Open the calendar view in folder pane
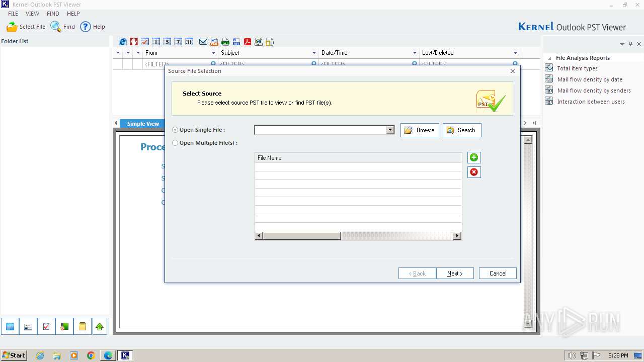The width and height of the screenshot is (644, 362). [x=10, y=327]
